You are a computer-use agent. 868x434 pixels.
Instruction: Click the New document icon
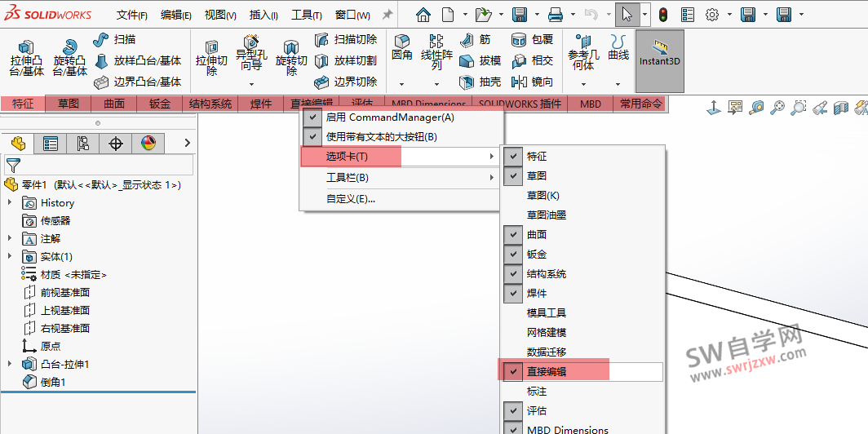(447, 15)
